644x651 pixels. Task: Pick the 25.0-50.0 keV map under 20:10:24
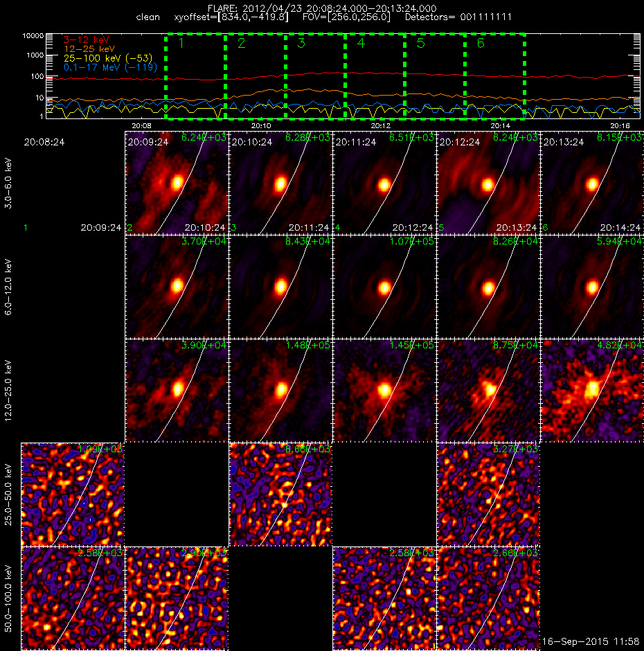point(280,494)
